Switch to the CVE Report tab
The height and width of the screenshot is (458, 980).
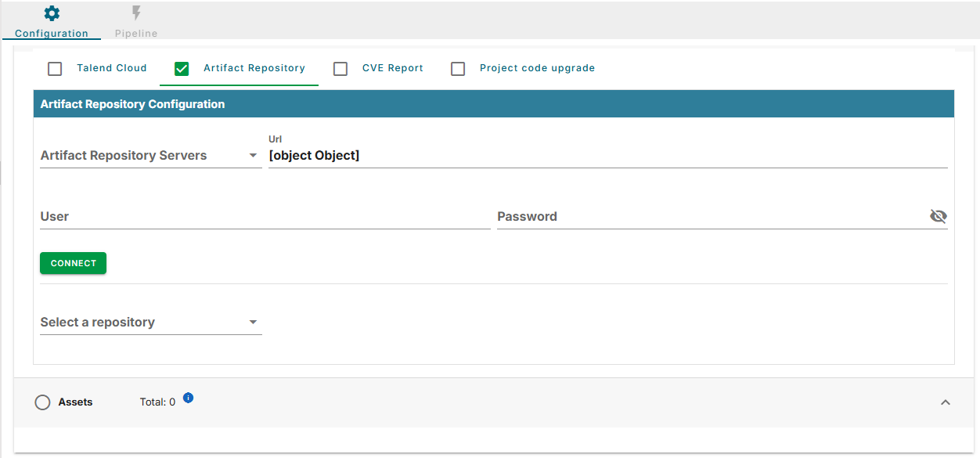click(393, 68)
